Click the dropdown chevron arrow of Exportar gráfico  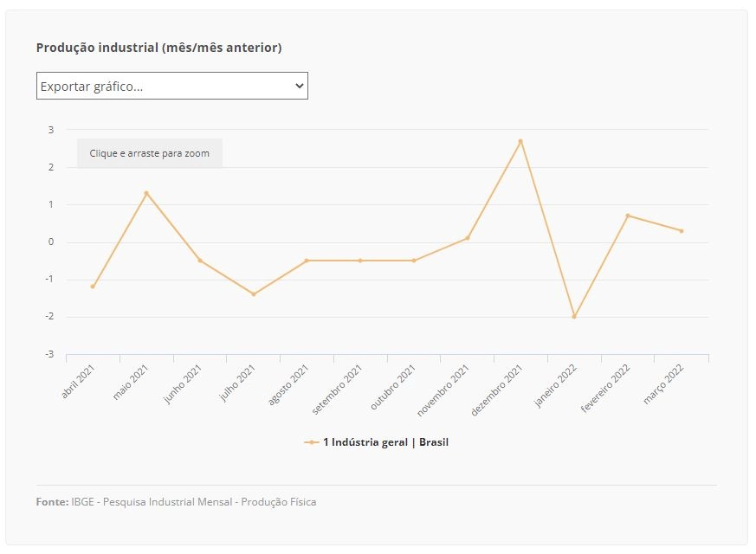[300, 86]
